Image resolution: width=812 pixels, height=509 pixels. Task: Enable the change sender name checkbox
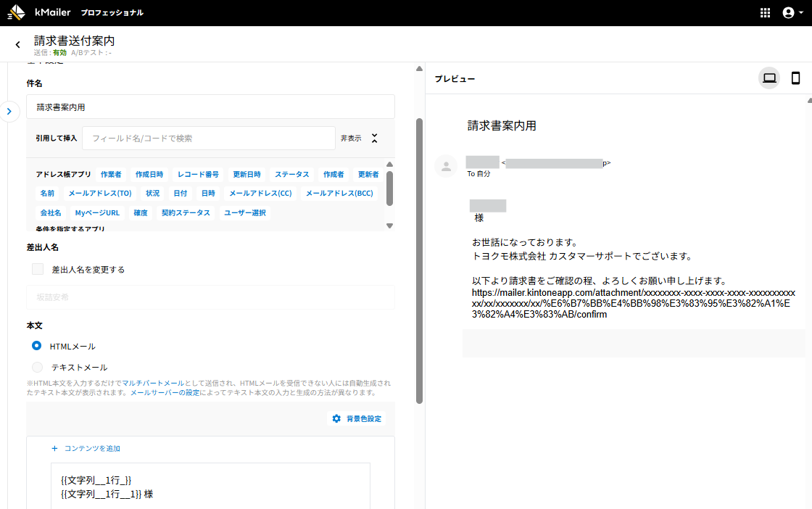point(38,269)
